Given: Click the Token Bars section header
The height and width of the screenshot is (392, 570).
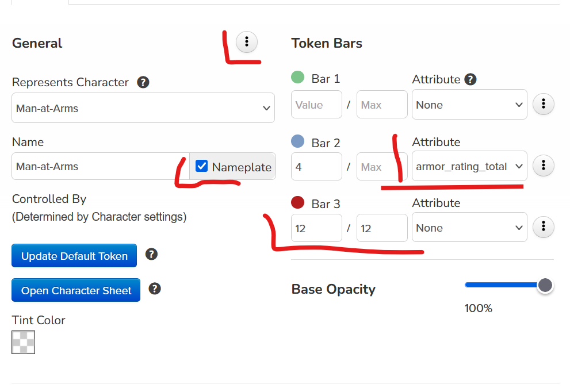Looking at the screenshot, I should [x=326, y=43].
